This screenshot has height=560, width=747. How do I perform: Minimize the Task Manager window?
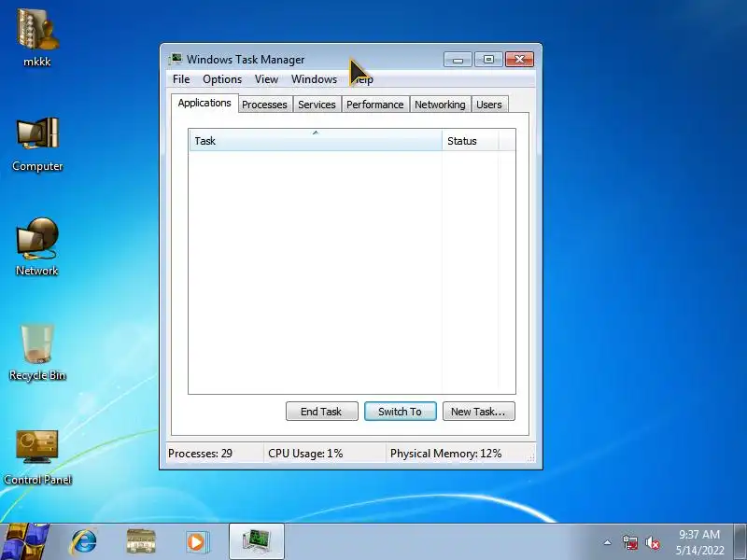pyautogui.click(x=458, y=60)
